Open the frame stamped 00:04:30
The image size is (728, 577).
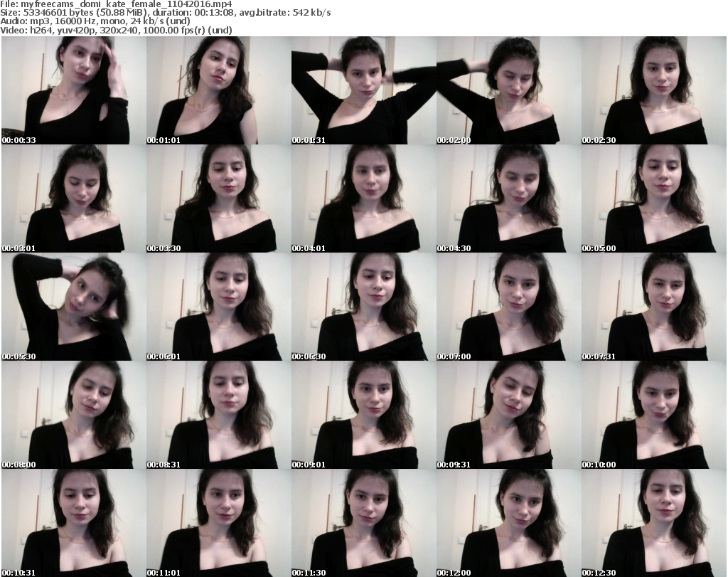click(x=509, y=198)
